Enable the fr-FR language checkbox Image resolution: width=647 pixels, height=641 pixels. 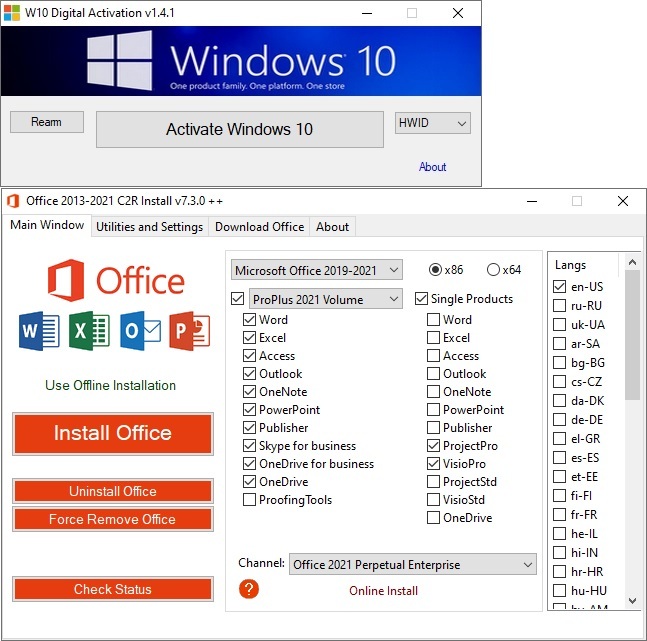pyautogui.click(x=560, y=514)
